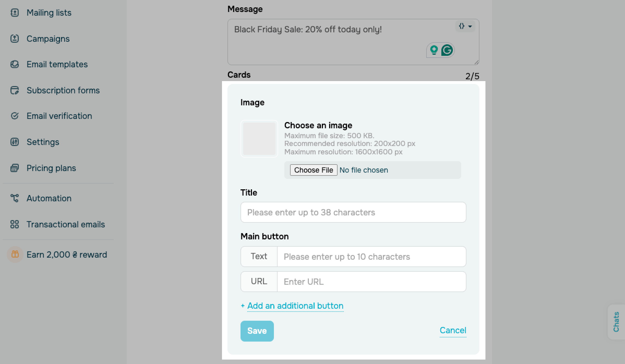Screen dimensions: 625x364
Task: Focus the card Title input field
Action: [x=353, y=212]
